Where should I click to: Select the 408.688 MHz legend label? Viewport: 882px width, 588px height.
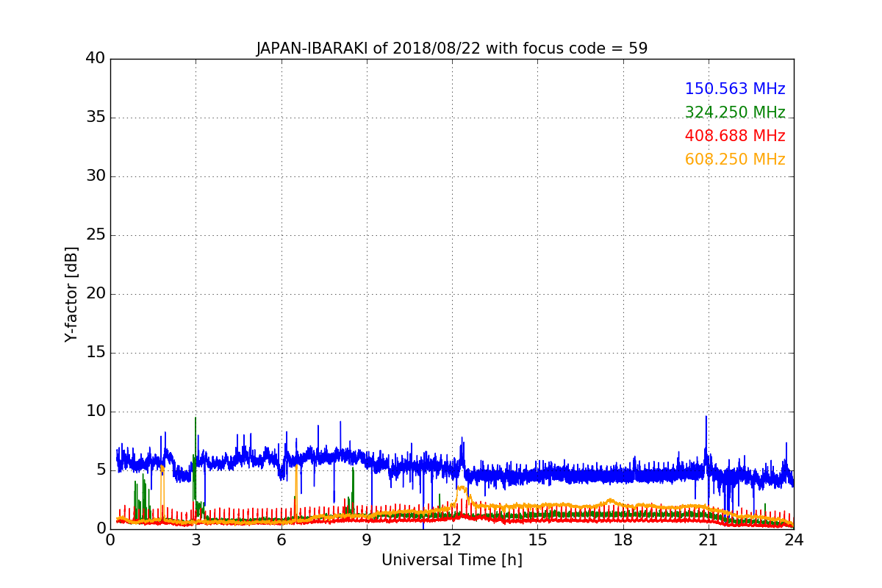[x=735, y=136]
